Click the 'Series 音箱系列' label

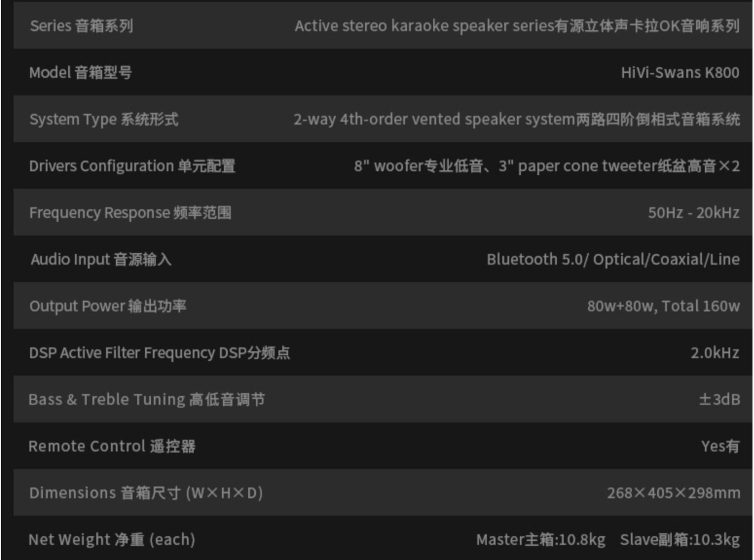81,26
